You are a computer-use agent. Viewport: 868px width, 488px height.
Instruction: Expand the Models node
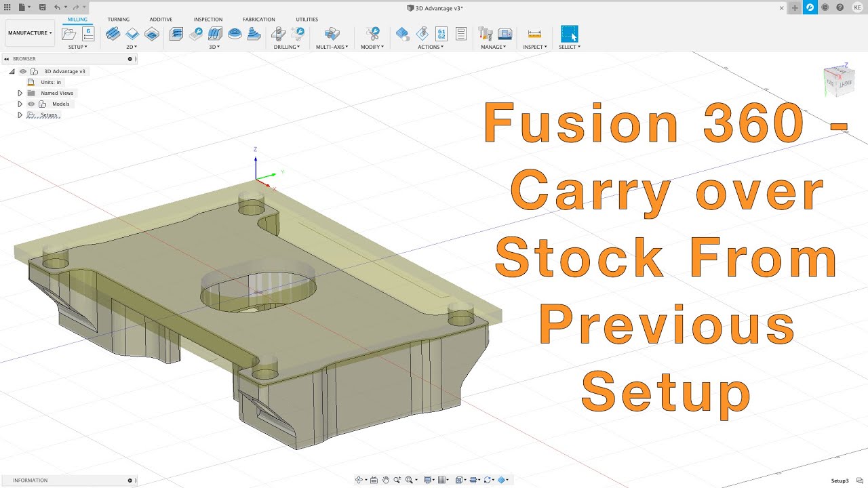click(20, 104)
